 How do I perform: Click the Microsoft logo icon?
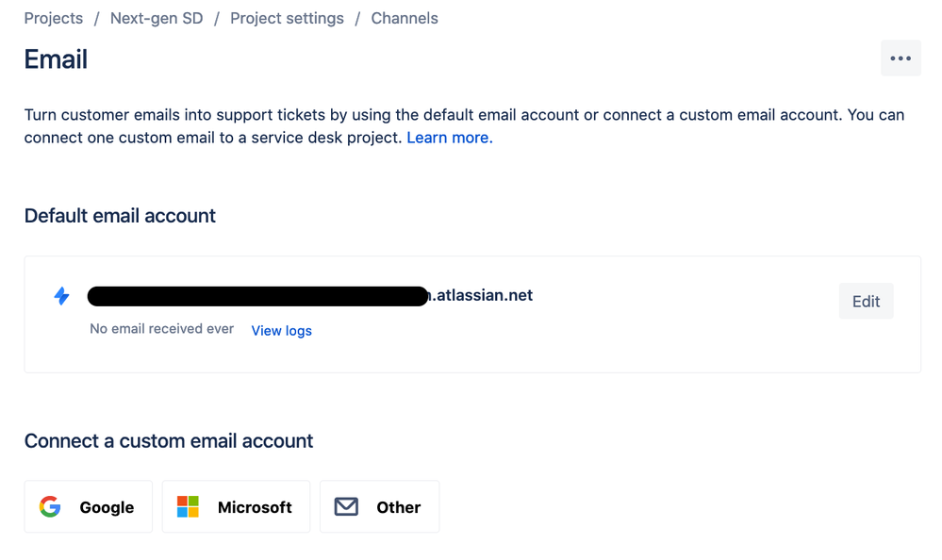[189, 507]
